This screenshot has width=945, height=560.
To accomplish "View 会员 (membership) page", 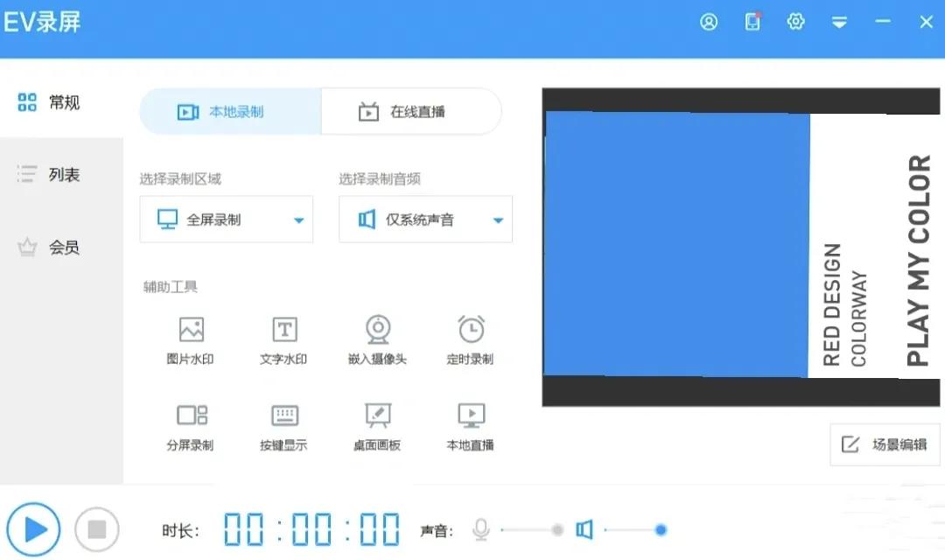I will click(52, 247).
